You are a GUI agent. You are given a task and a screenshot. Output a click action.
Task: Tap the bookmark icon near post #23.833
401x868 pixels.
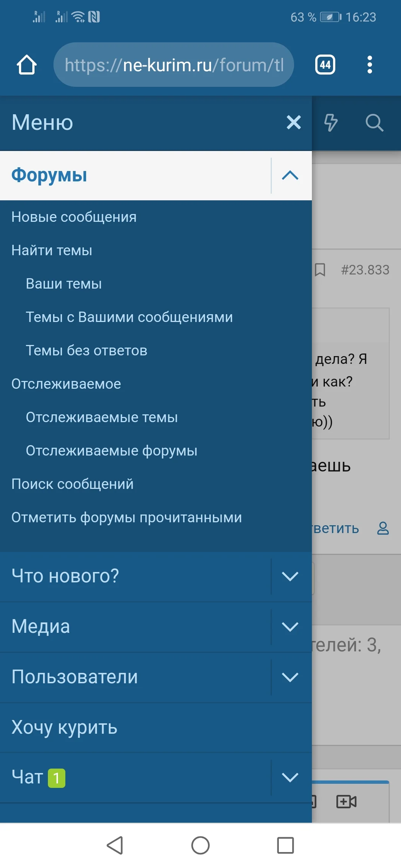pyautogui.click(x=319, y=270)
